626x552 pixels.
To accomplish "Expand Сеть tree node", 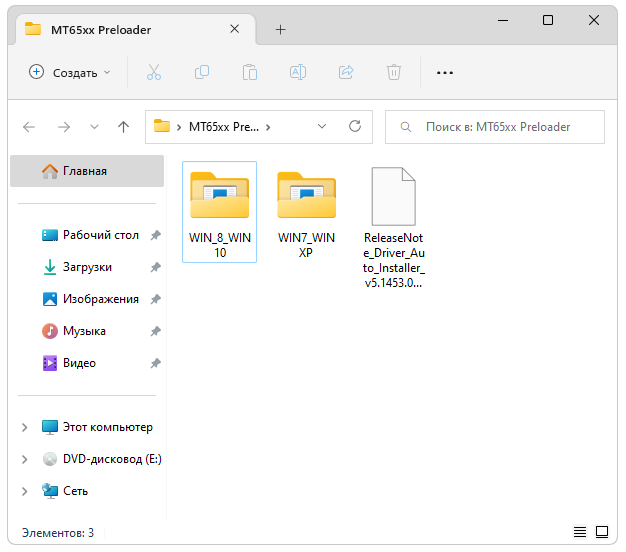I will pos(24,491).
